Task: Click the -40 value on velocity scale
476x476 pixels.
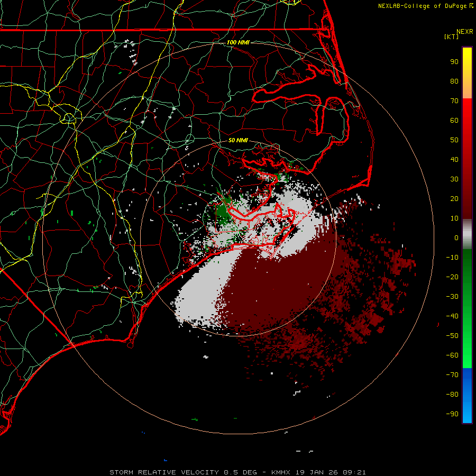Action: tap(452, 316)
